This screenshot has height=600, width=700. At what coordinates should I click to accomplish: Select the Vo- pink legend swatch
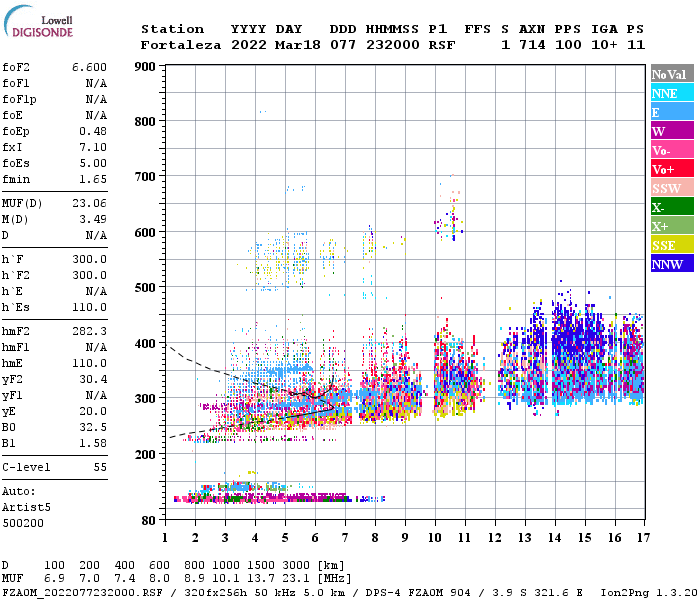point(672,150)
